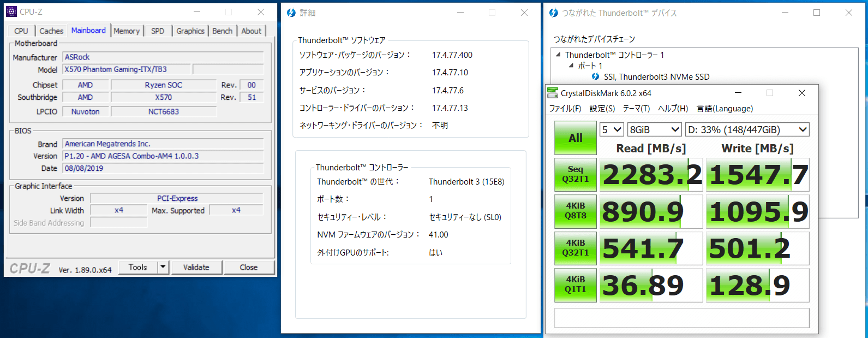Open the Graphics tab in CPU-Z
The height and width of the screenshot is (338, 868).
click(190, 31)
